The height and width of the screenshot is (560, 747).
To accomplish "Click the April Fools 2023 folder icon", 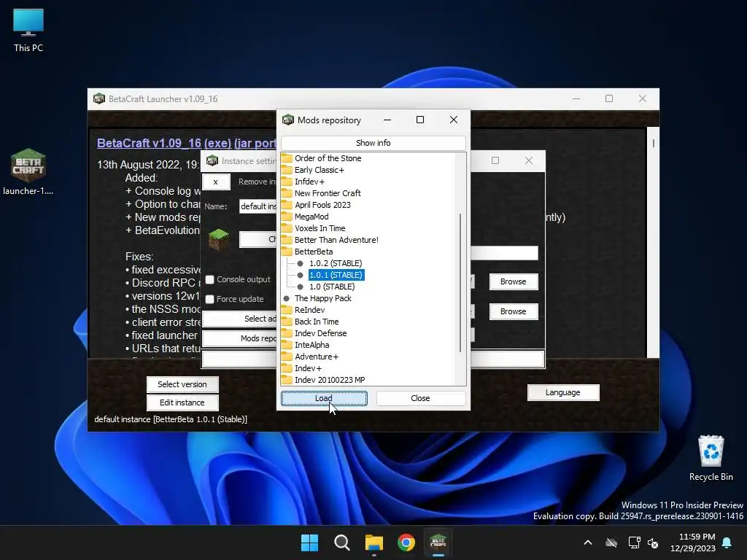I will pyautogui.click(x=287, y=205).
